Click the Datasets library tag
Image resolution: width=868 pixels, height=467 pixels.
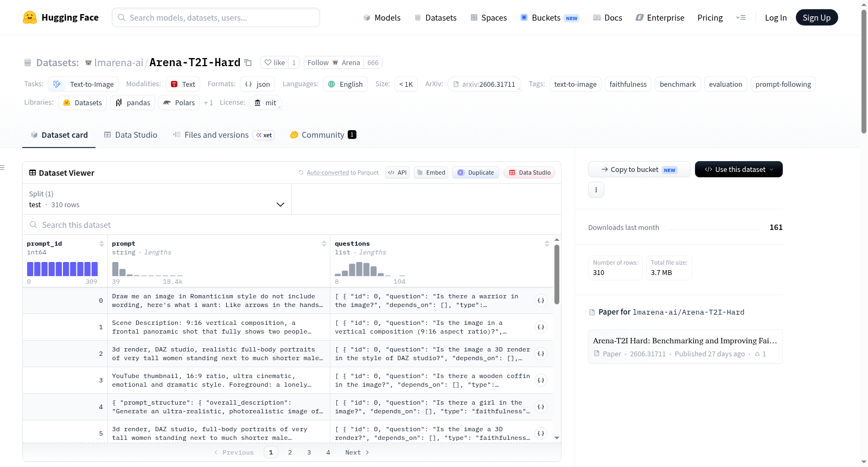point(82,103)
